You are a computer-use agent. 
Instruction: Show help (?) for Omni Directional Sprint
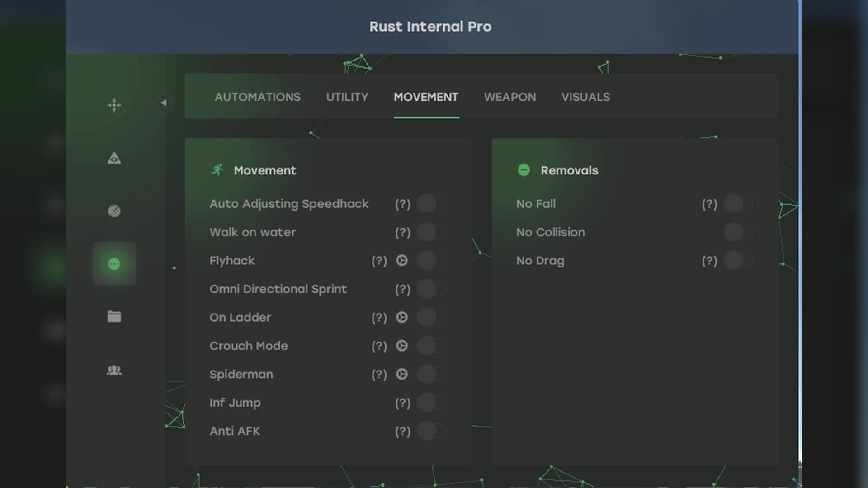[402, 289]
